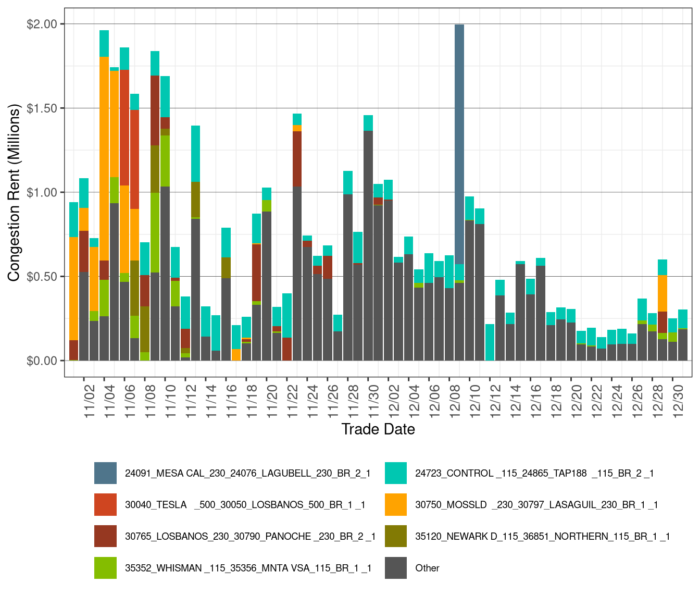Select the teal CONTROL legend swatch

coord(395,473)
